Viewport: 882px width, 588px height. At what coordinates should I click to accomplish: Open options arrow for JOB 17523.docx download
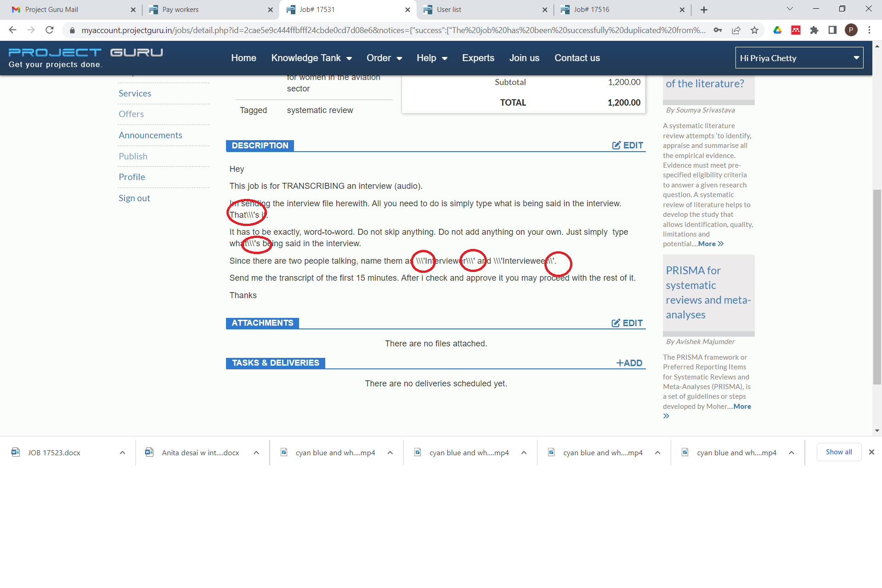point(122,452)
